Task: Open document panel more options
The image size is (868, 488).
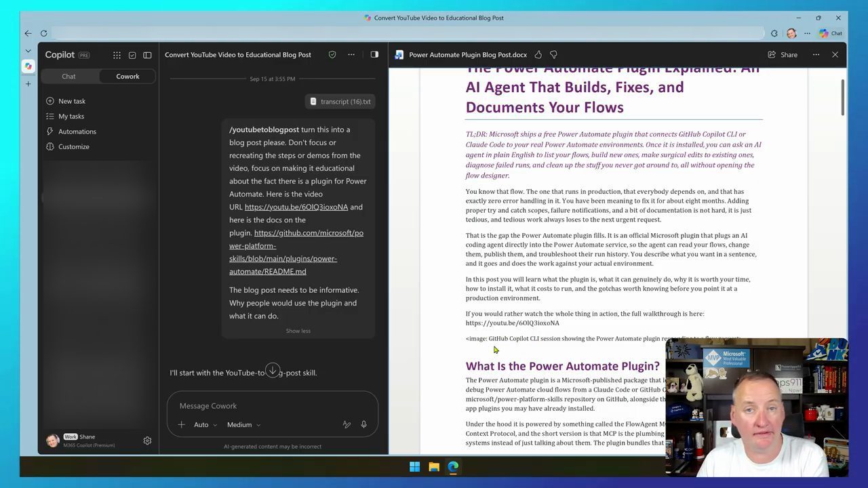Action: pos(816,55)
